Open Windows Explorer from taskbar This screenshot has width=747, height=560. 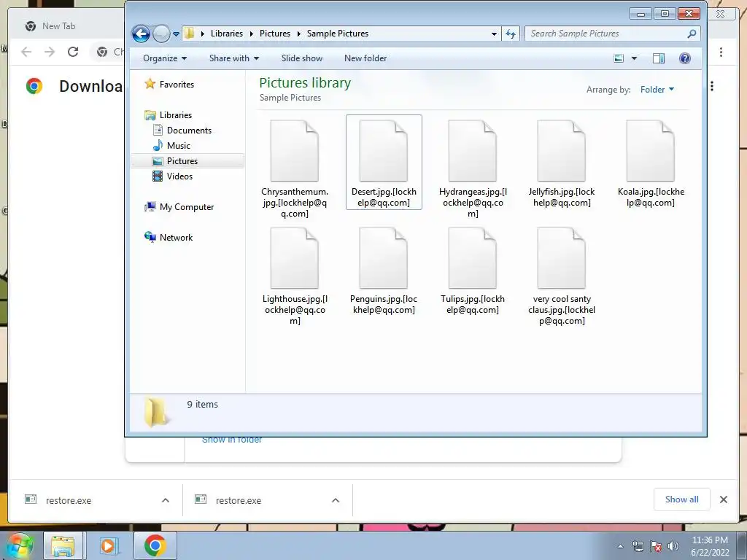click(x=63, y=545)
